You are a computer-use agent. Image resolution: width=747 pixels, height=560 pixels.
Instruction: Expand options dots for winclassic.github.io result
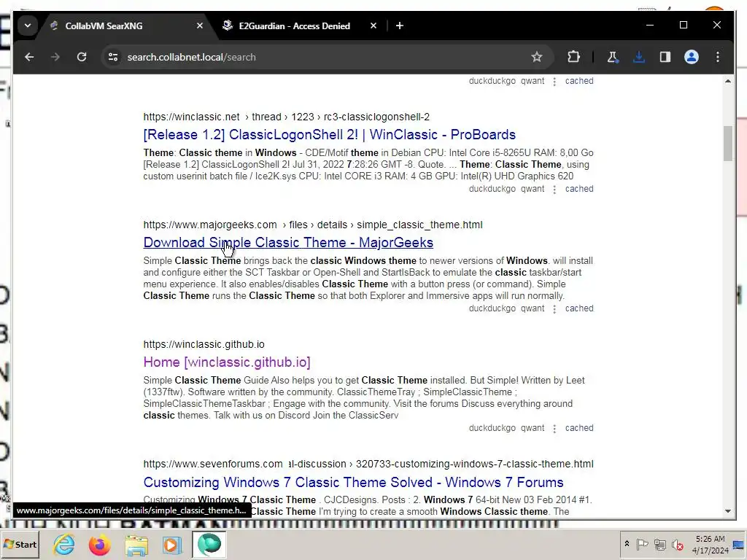pyautogui.click(x=554, y=429)
